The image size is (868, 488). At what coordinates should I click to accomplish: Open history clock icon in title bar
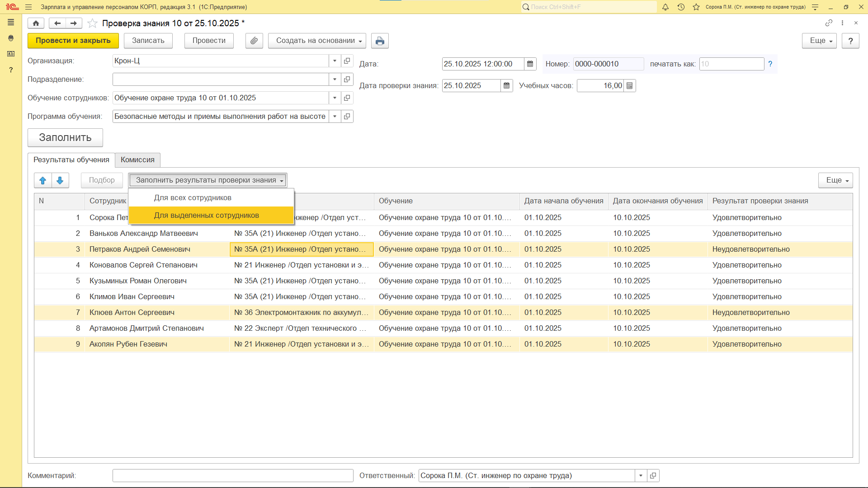(x=681, y=7)
